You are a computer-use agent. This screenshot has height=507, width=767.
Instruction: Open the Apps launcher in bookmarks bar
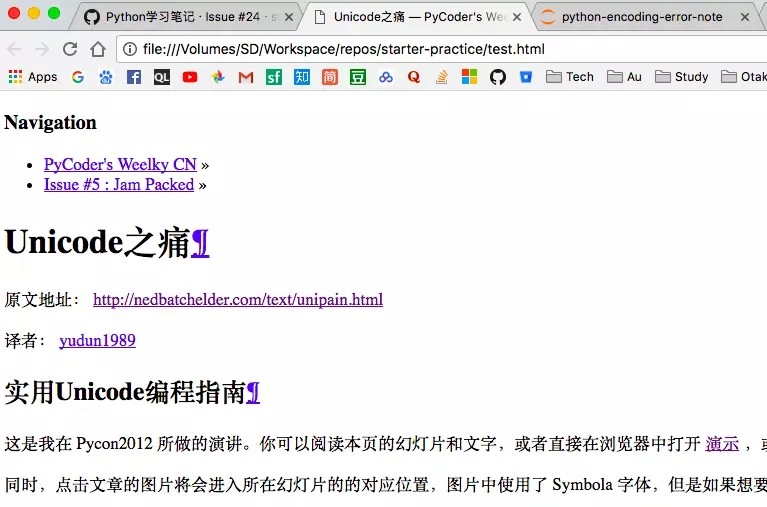click(32, 77)
